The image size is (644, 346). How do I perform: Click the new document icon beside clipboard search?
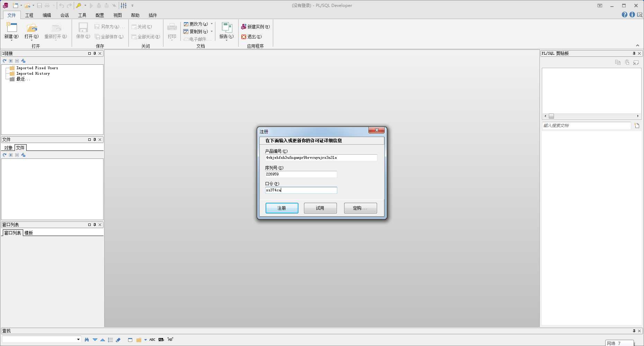637,126
